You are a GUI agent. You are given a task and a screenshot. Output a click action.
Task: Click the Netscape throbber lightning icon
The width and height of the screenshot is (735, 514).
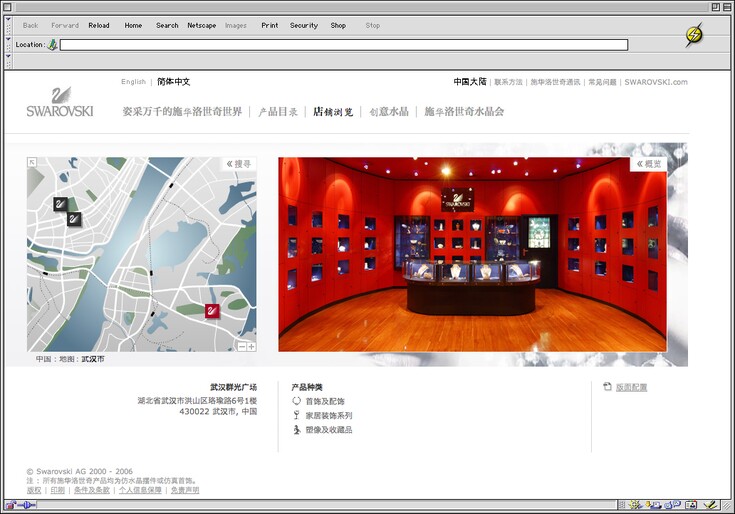click(x=694, y=35)
